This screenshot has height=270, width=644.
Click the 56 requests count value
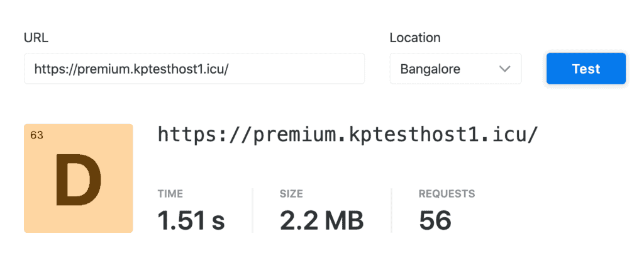tap(435, 221)
